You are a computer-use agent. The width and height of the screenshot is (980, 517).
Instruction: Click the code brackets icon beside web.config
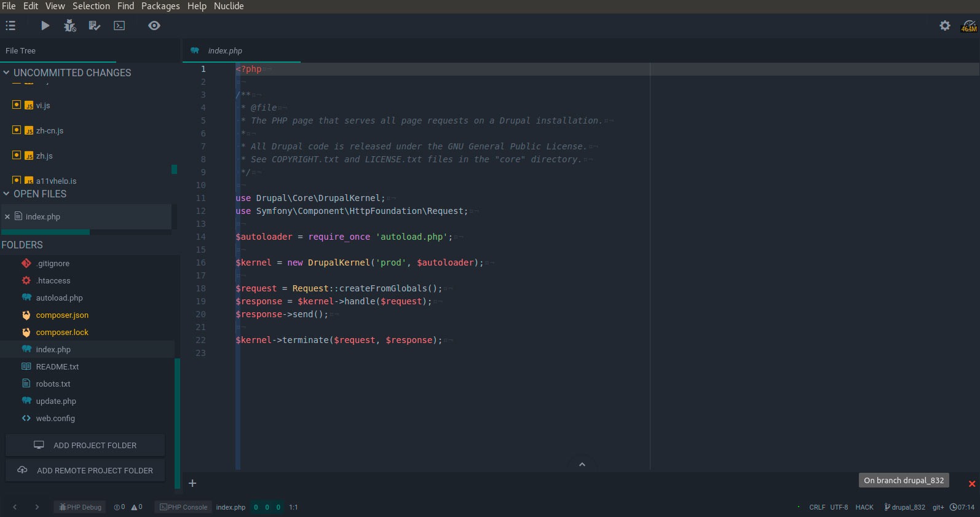coord(26,418)
